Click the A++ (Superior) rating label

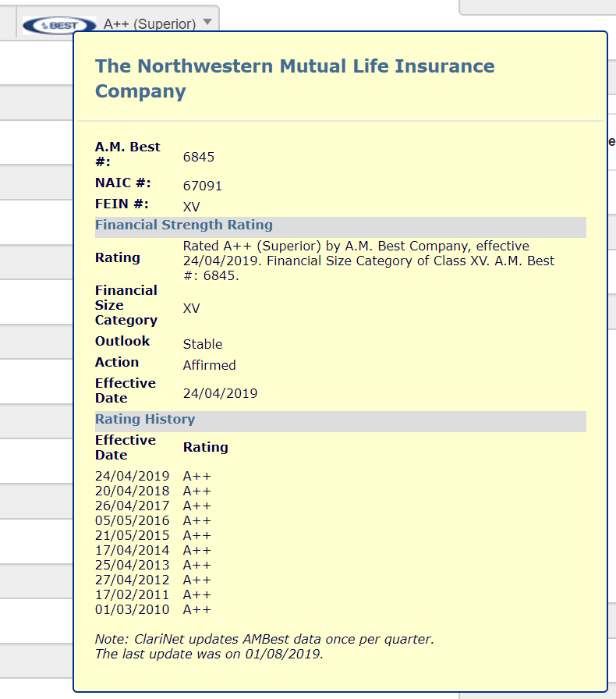150,24
